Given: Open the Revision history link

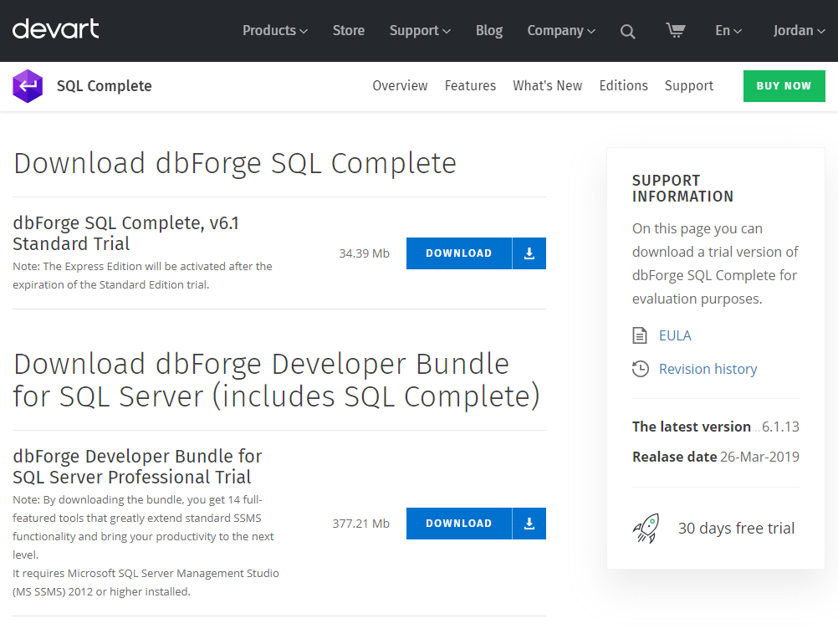Looking at the screenshot, I should pyautogui.click(x=708, y=369).
